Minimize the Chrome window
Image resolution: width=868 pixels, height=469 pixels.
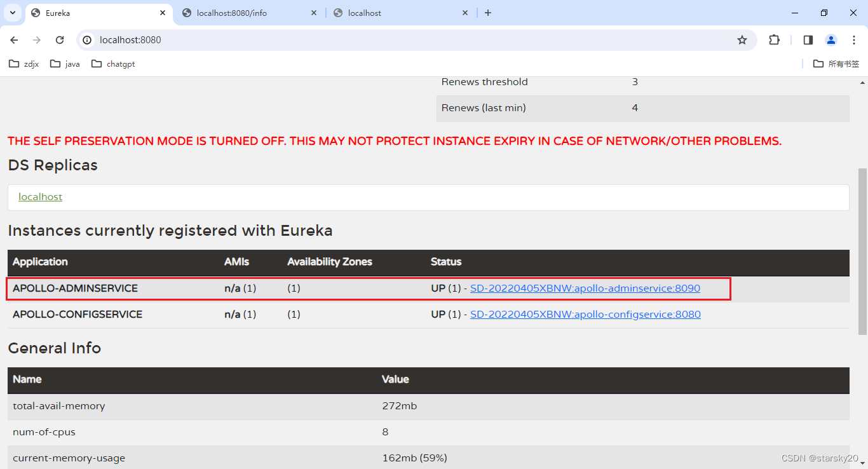(x=795, y=13)
